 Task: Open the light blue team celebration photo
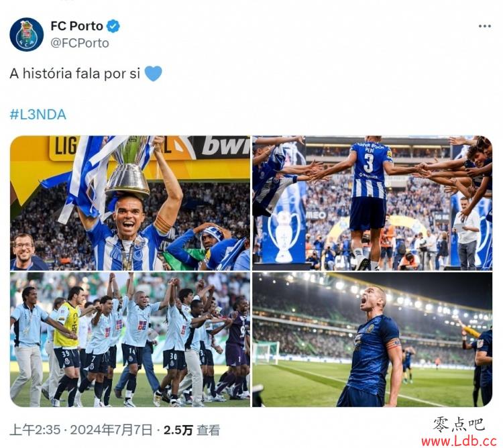(130, 339)
